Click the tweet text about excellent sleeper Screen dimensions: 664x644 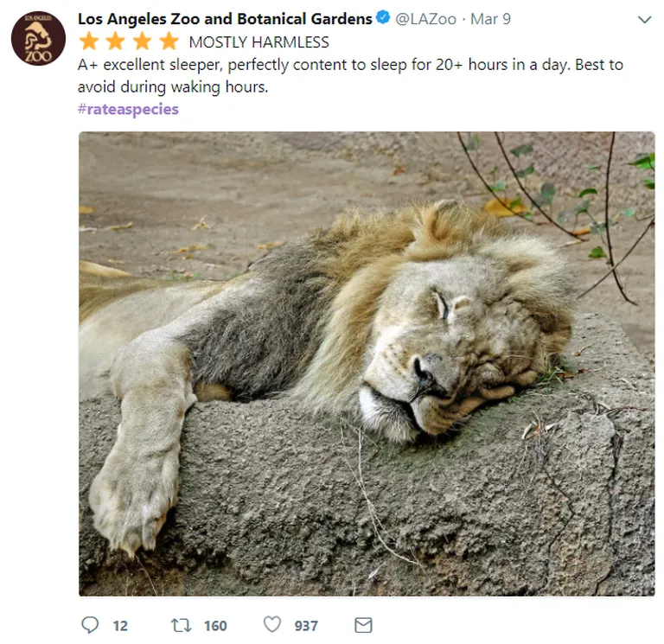[x=350, y=76]
